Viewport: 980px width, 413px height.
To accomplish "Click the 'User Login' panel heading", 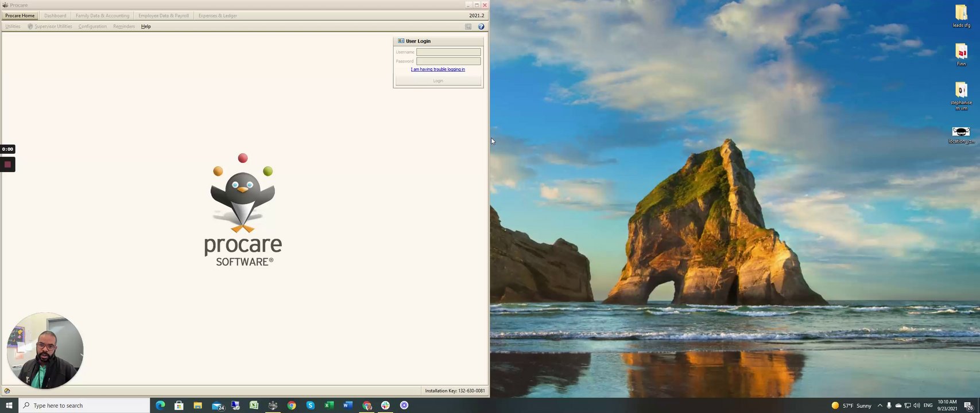I will 418,41.
